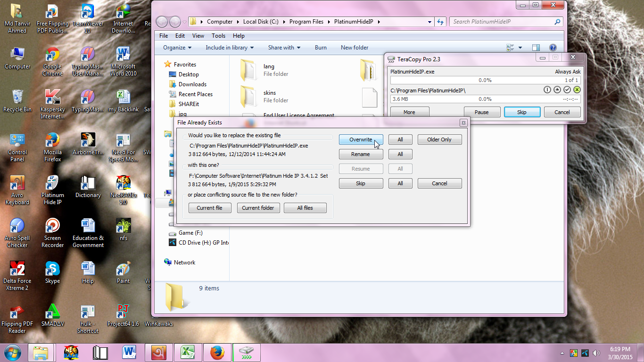Open Excel from the taskbar
Image resolution: width=644 pixels, height=362 pixels.
188,353
